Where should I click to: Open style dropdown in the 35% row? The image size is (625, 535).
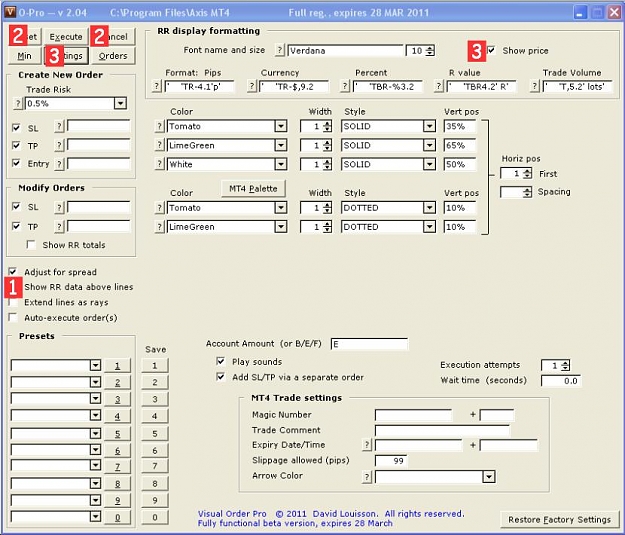pyautogui.click(x=429, y=126)
